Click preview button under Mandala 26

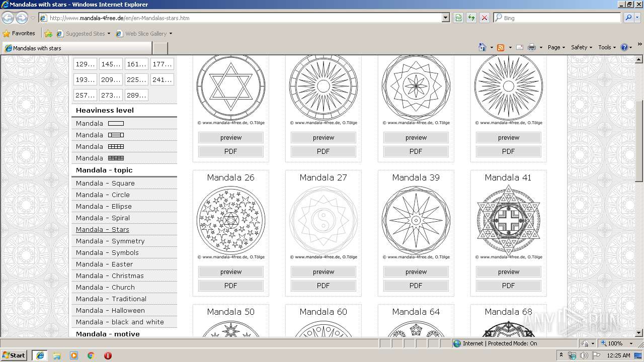coord(231,272)
